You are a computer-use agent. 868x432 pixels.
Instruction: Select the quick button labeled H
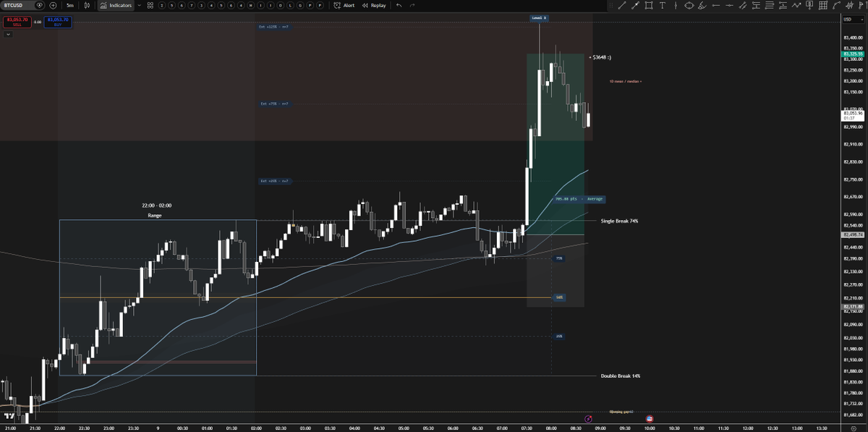pos(250,5)
